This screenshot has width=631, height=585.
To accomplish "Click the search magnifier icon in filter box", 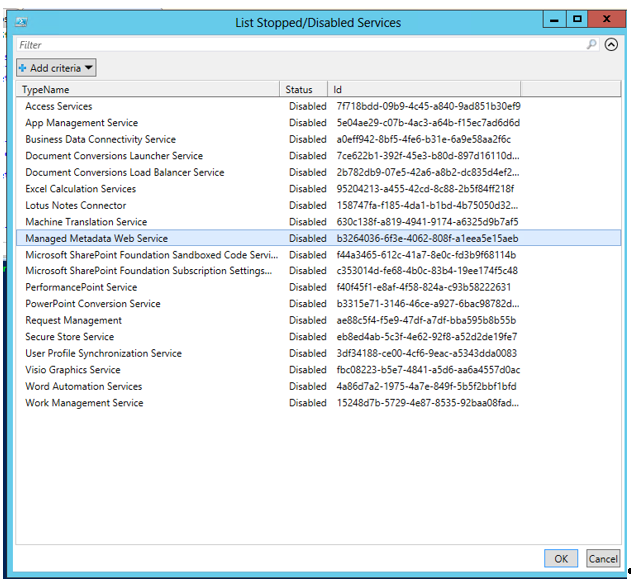I will coord(591,44).
